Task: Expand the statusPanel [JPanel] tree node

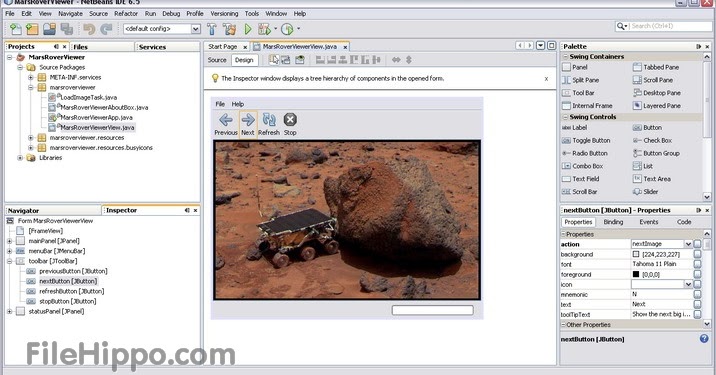Action: (10, 312)
